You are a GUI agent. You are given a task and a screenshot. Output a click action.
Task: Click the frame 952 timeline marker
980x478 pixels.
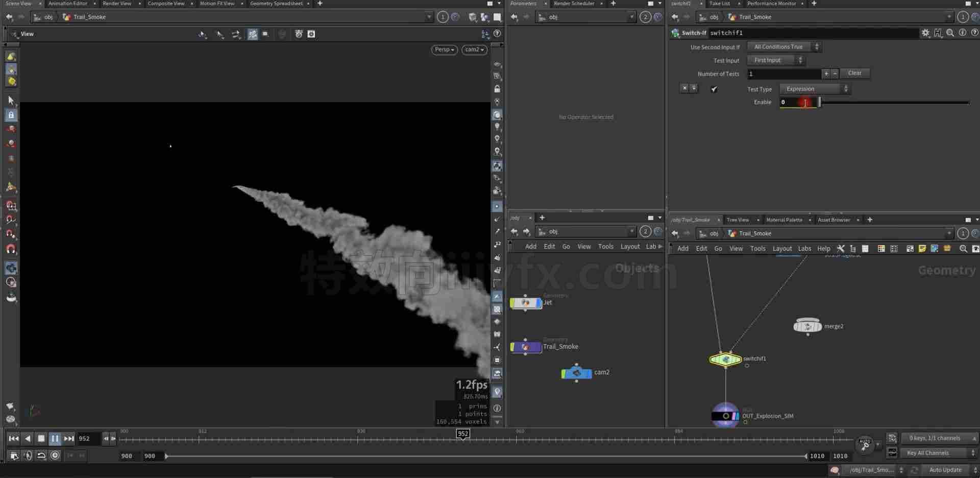[x=462, y=434]
